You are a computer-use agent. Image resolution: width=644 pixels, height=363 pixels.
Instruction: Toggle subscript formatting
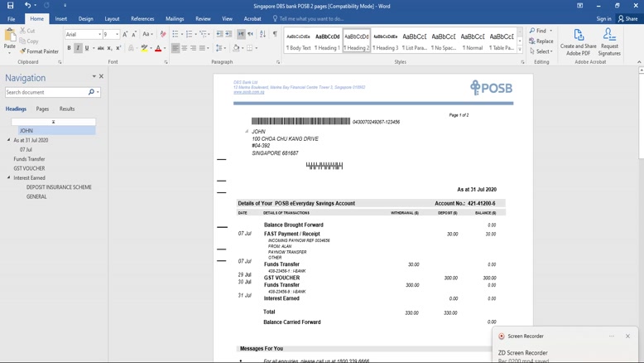pyautogui.click(x=109, y=48)
